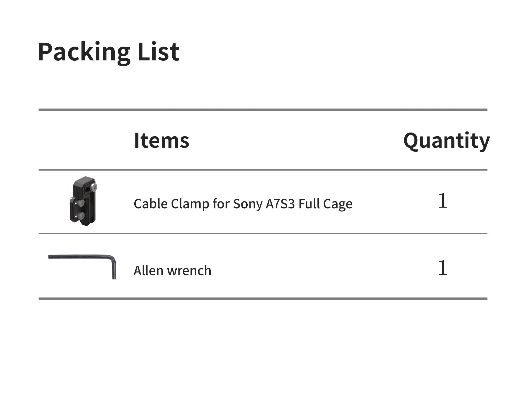Click the thick bottom table border line
Viewport: 532px width, 412px height.
tap(263, 299)
